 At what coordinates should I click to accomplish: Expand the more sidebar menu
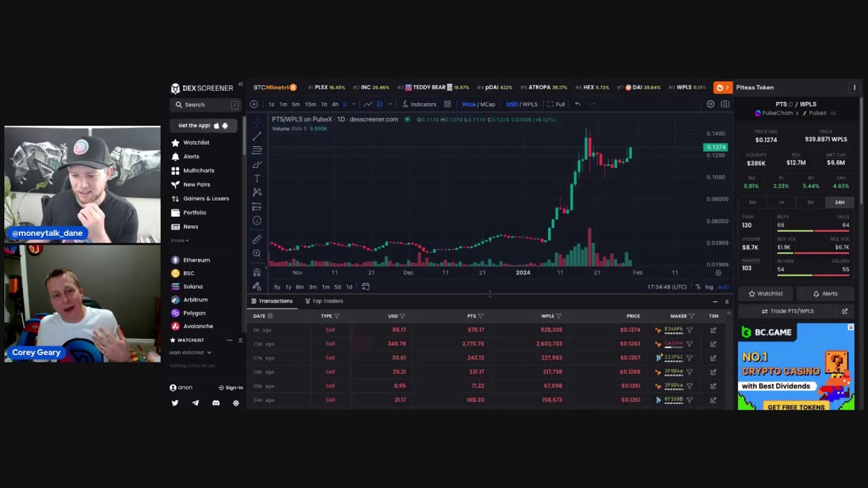coord(180,241)
